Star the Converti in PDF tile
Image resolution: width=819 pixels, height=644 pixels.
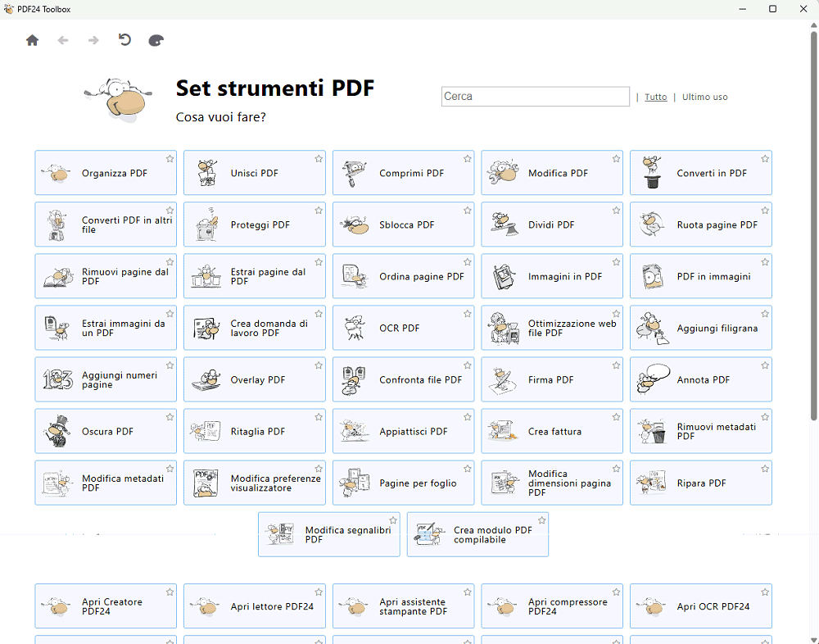765,159
